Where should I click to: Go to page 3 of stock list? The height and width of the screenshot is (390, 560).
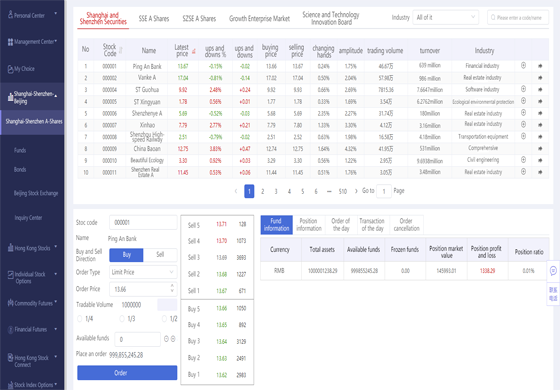pyautogui.click(x=276, y=191)
